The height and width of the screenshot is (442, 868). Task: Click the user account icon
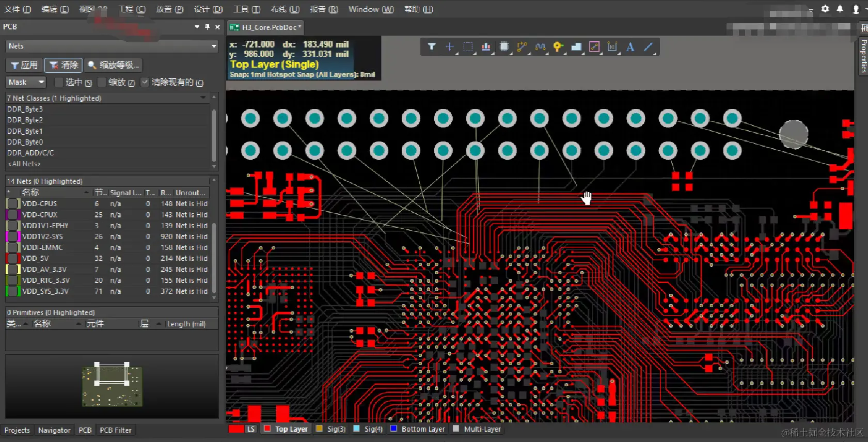(856, 9)
